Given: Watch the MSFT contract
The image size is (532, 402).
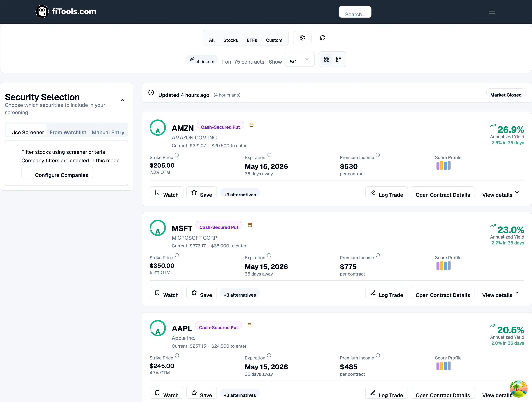Looking at the screenshot, I should click(166, 293).
